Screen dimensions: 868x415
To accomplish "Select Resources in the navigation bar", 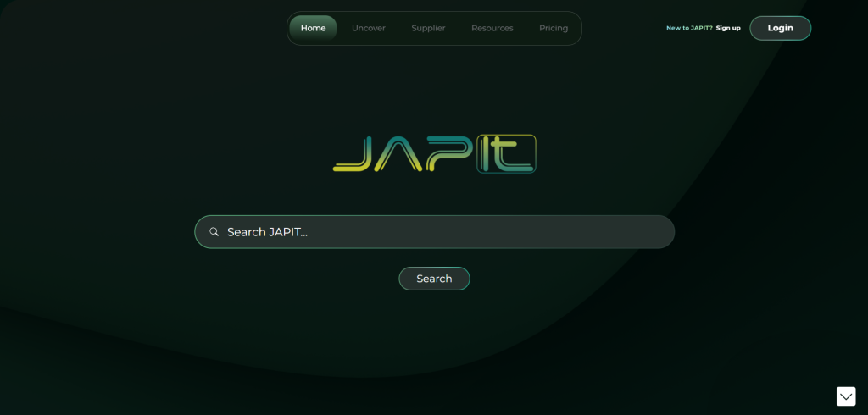I will coord(492,28).
